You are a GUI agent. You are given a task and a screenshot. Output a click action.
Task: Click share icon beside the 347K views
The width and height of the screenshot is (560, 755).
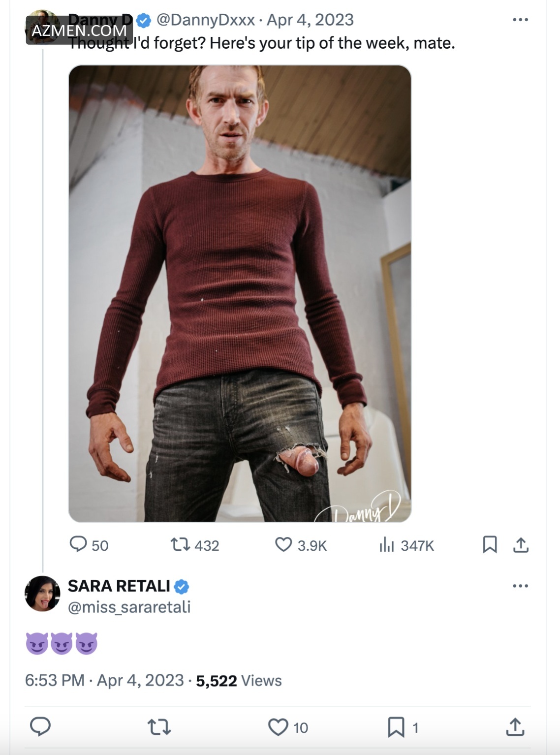point(521,545)
